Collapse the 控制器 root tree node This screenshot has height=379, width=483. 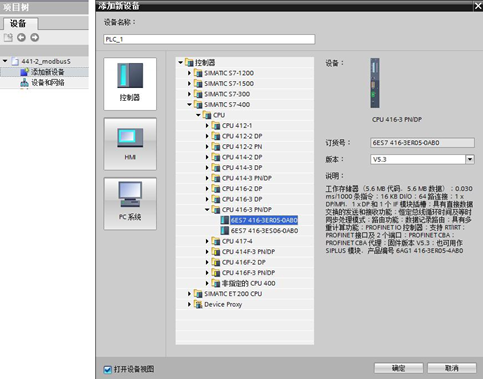tap(180, 62)
